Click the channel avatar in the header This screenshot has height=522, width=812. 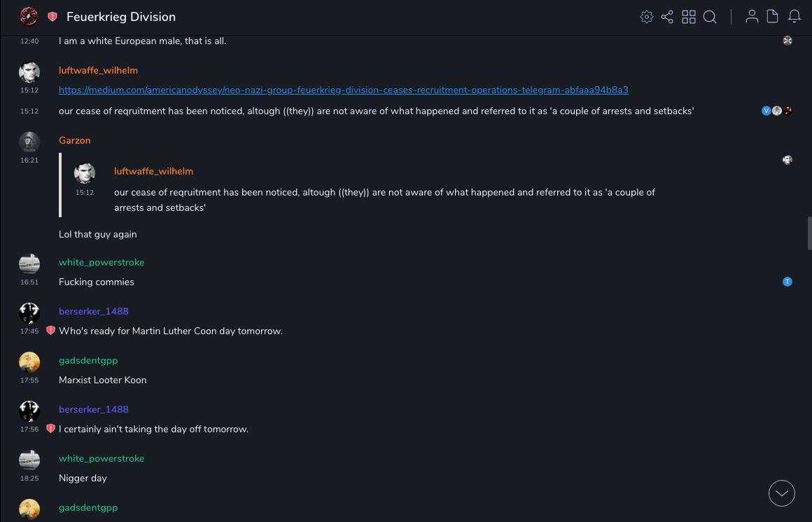[29, 17]
